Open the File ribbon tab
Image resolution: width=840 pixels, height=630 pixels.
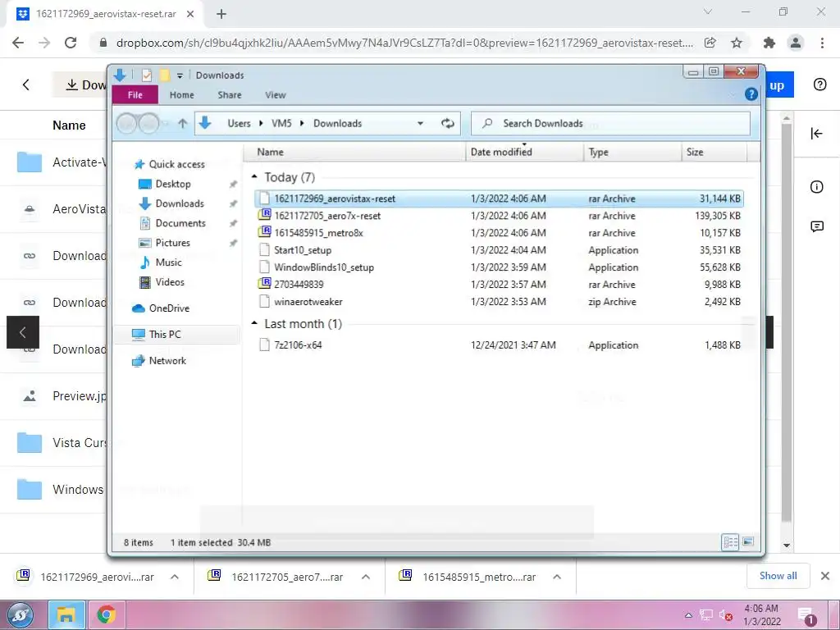[135, 95]
